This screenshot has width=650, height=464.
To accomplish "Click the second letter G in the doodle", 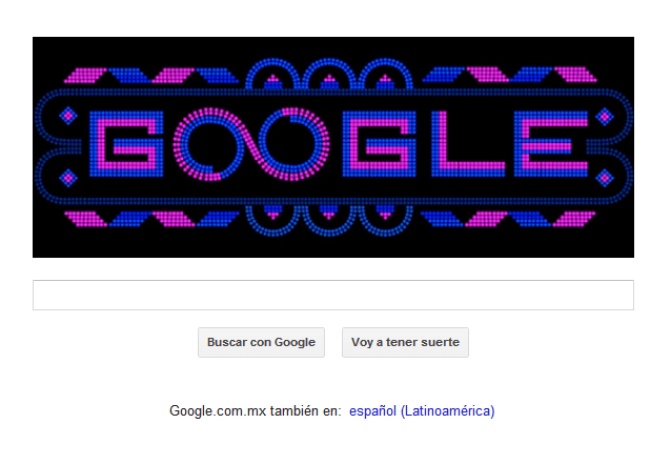I will click(x=379, y=143).
